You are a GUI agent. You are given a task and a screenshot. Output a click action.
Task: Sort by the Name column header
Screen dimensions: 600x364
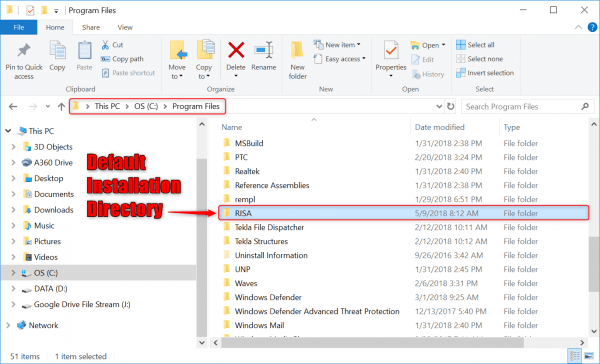(x=232, y=127)
